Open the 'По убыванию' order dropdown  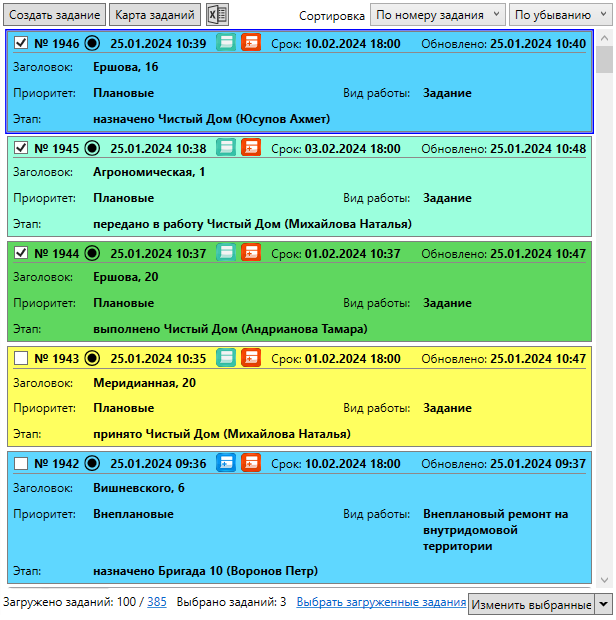pos(560,15)
